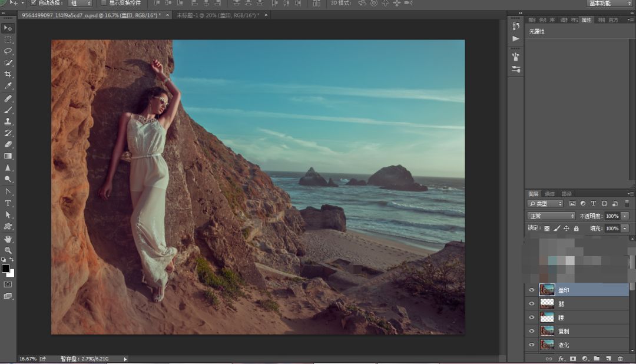Open the 基本功能 workspace dropdown
Viewport: 636px width, 364px height.
[x=609, y=3]
